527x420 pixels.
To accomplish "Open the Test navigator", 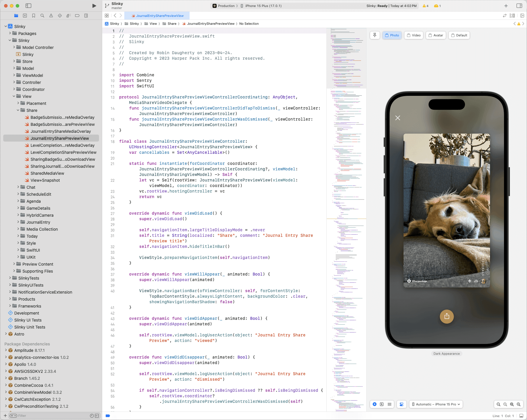I will tap(60, 15).
